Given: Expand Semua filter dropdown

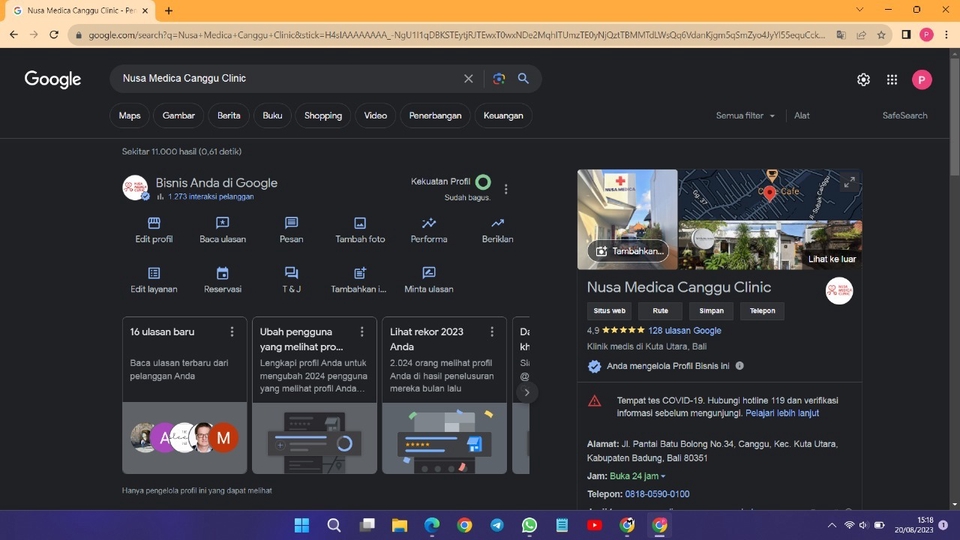Looking at the screenshot, I should point(745,116).
